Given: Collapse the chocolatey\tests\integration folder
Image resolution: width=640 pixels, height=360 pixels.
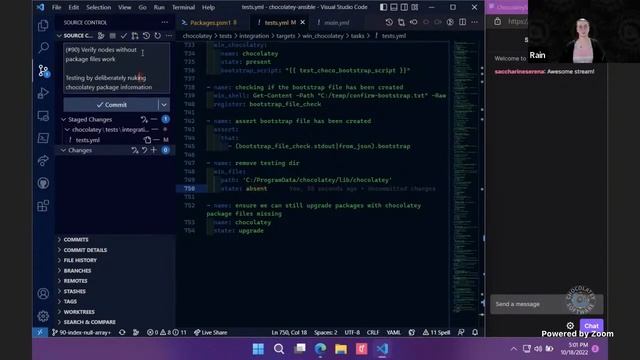Looking at the screenshot, I should 67,129.
